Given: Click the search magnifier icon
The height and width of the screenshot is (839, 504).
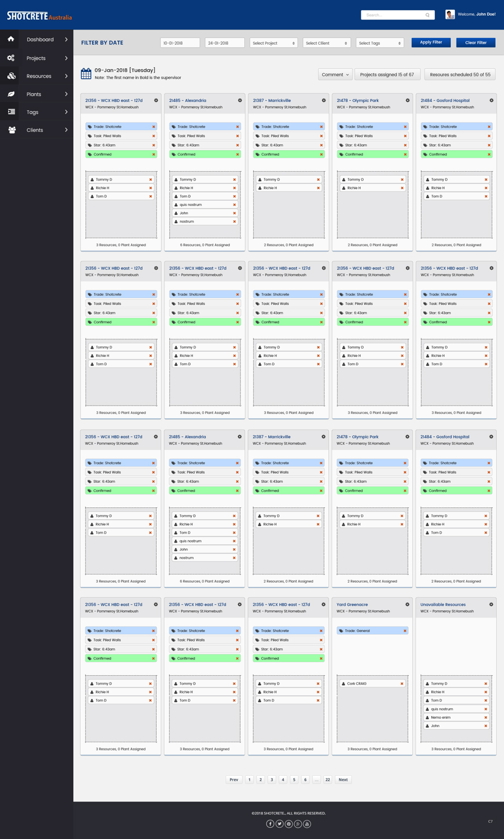Looking at the screenshot, I should coord(427,15).
